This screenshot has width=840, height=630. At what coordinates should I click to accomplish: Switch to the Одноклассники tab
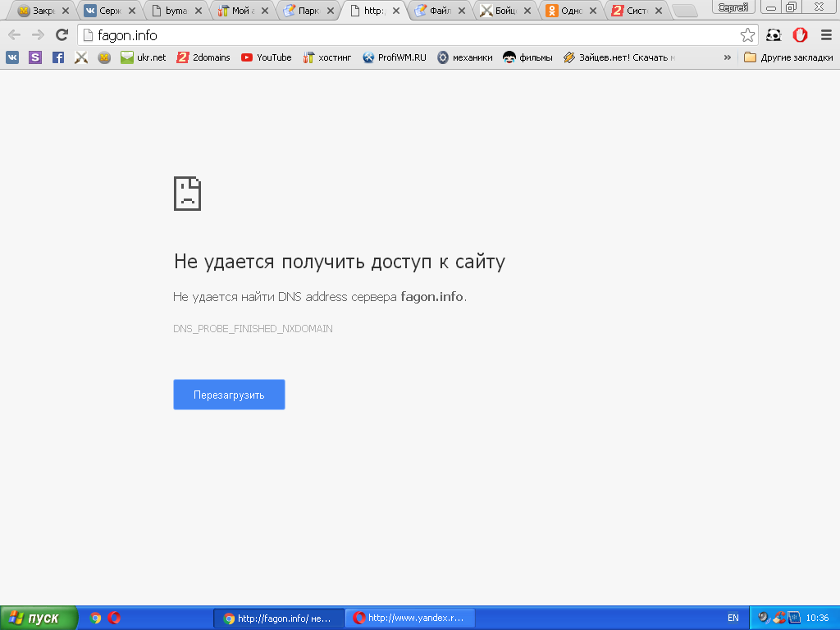pos(564,11)
